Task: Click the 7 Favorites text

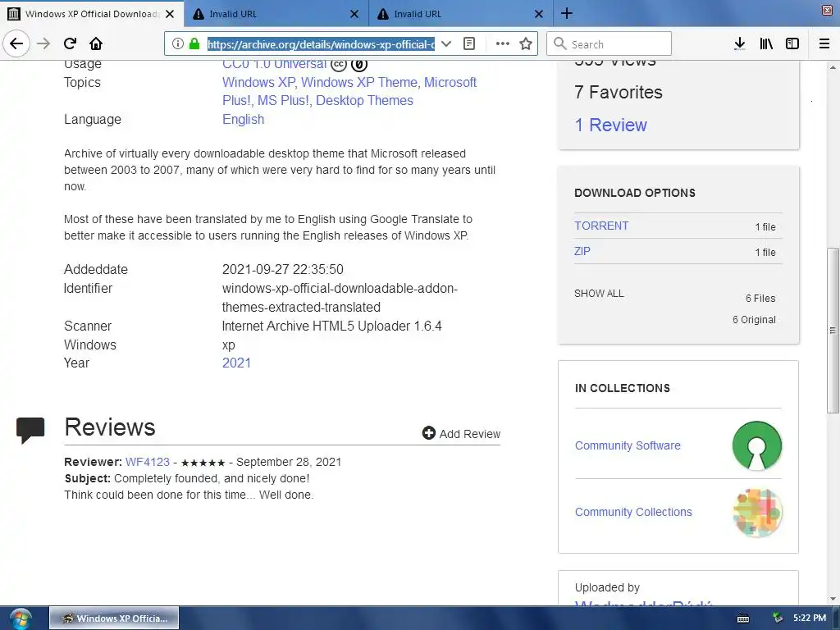Action: point(619,92)
